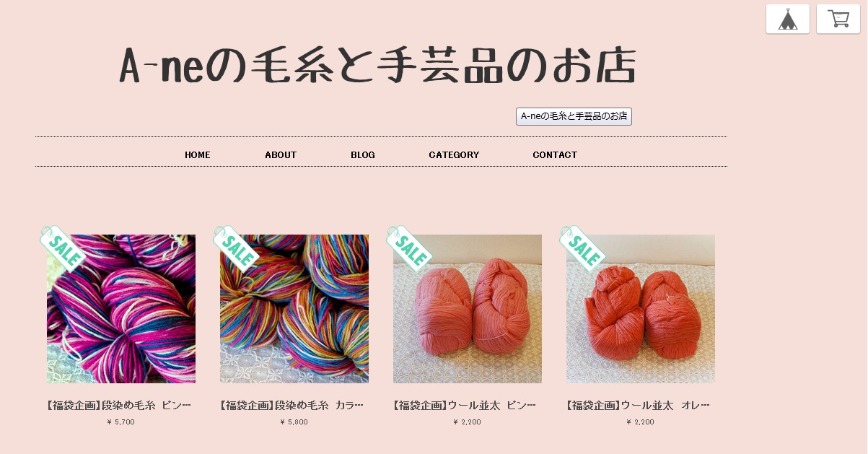Click SALE tag on rainbow colored yarn
The width and height of the screenshot is (868, 454).
click(x=236, y=248)
